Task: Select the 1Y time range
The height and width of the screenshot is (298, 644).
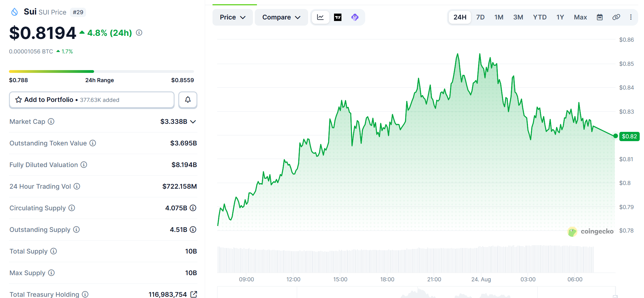Action: [560, 17]
